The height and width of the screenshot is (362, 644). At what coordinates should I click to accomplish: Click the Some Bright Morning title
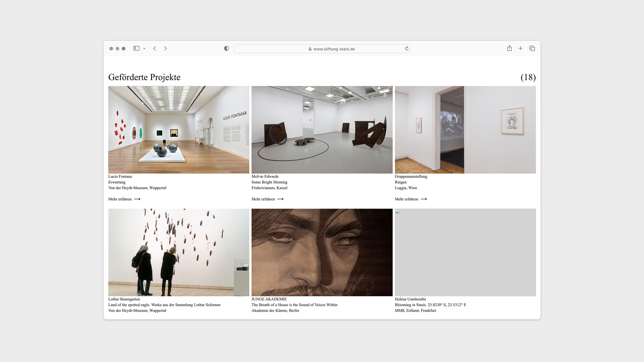270,182
